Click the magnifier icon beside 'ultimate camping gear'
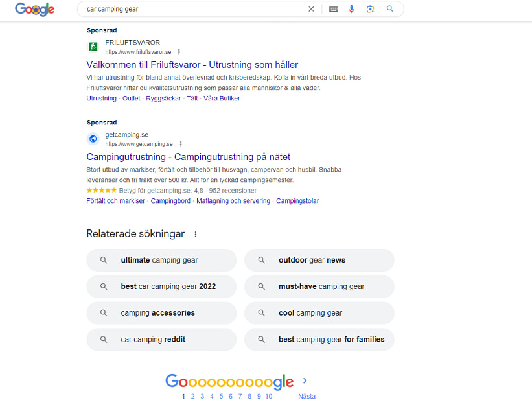Viewport: 532px width, 409px height. (104, 260)
